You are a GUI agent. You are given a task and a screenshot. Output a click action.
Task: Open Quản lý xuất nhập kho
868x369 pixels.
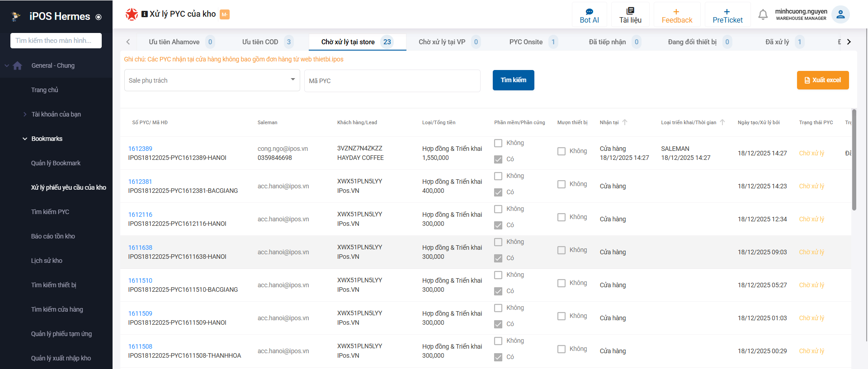pyautogui.click(x=61, y=358)
